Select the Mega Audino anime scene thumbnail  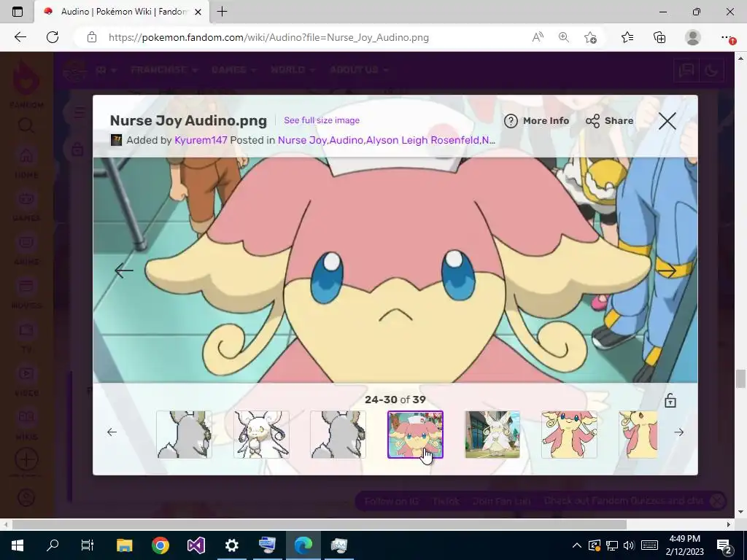[492, 435]
